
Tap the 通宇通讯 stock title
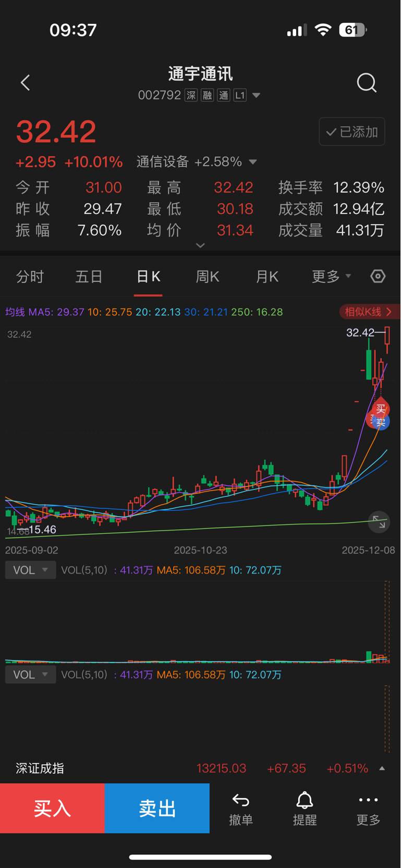pos(200,74)
